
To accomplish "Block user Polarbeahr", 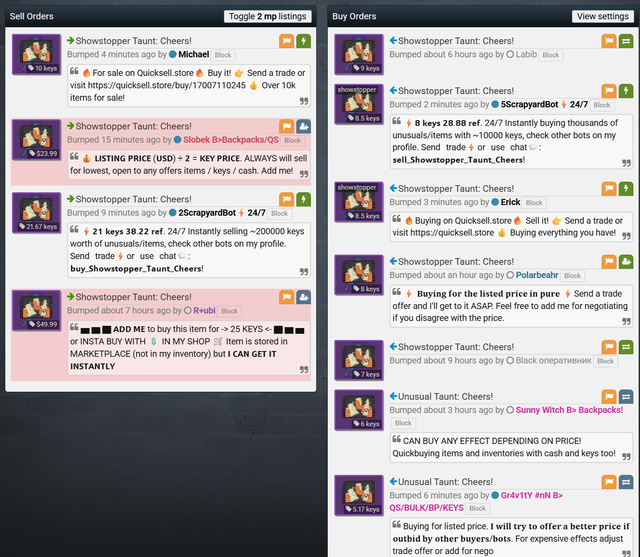I will point(572,276).
